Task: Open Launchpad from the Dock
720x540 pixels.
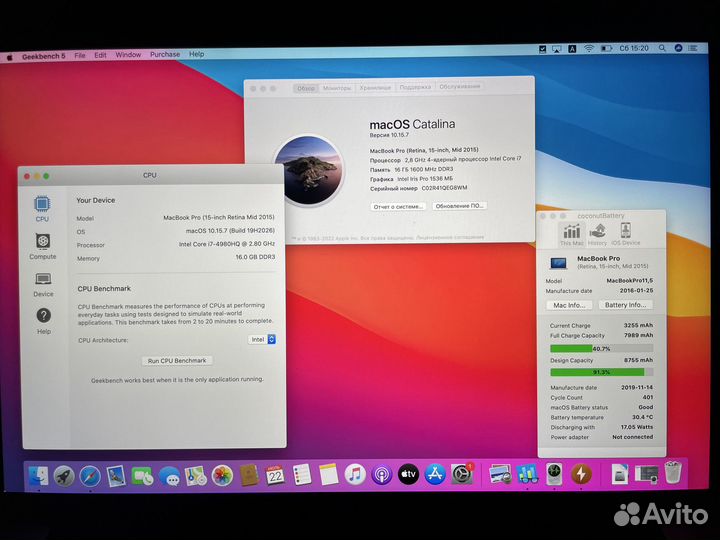Action: coord(64,476)
